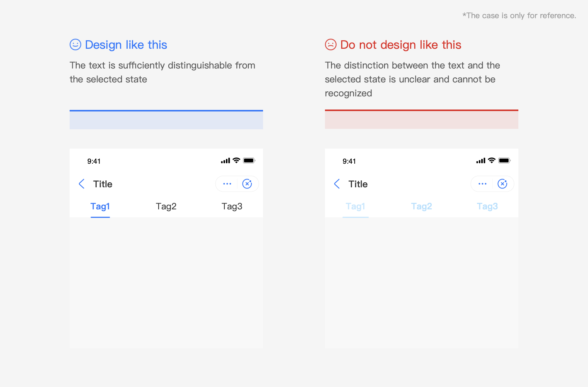Click the light blue banner bar
The image size is (588, 387).
[x=166, y=120]
